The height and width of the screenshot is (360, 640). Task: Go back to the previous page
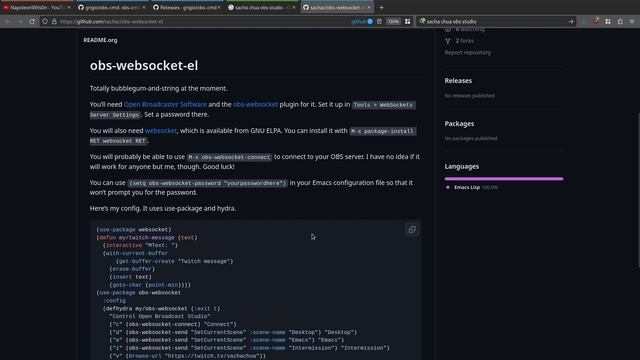(7, 21)
